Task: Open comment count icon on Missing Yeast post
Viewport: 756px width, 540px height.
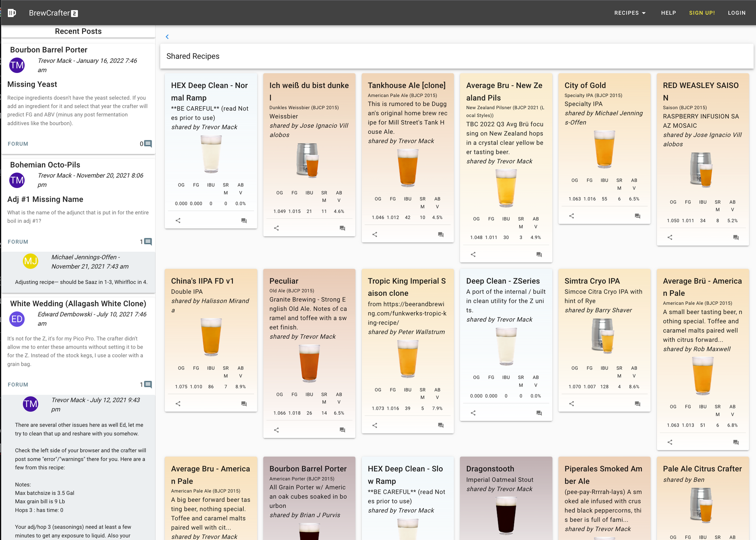Action: point(148,144)
